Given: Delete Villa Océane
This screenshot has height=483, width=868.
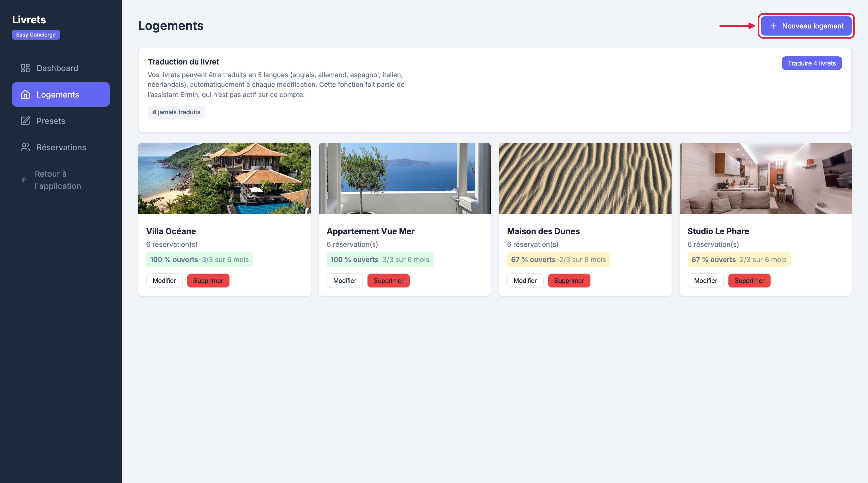Looking at the screenshot, I should coord(208,281).
